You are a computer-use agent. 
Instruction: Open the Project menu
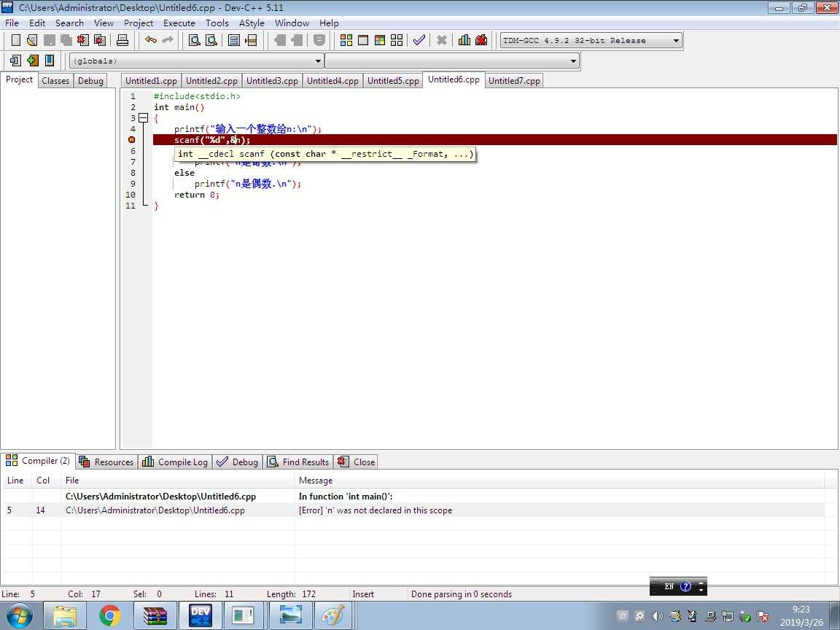(139, 23)
